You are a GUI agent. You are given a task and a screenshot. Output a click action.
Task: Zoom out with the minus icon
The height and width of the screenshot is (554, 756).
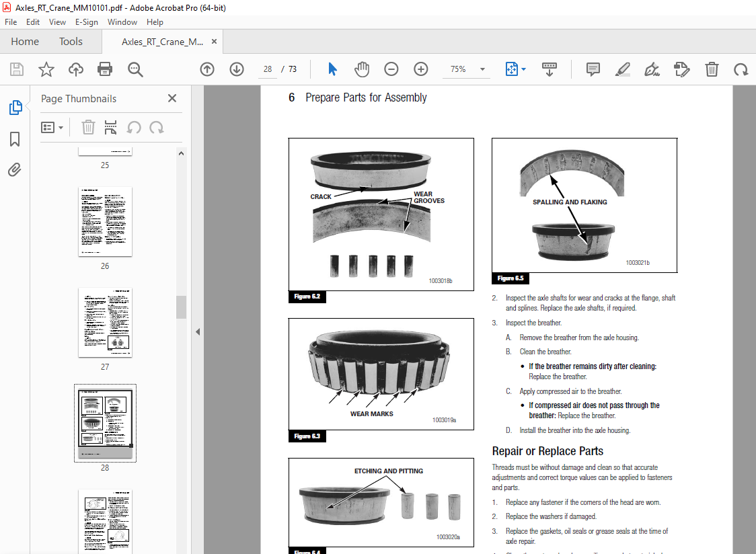click(391, 69)
